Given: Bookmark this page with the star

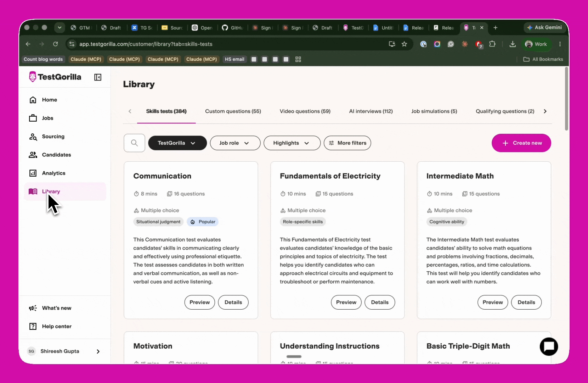Looking at the screenshot, I should pos(404,44).
